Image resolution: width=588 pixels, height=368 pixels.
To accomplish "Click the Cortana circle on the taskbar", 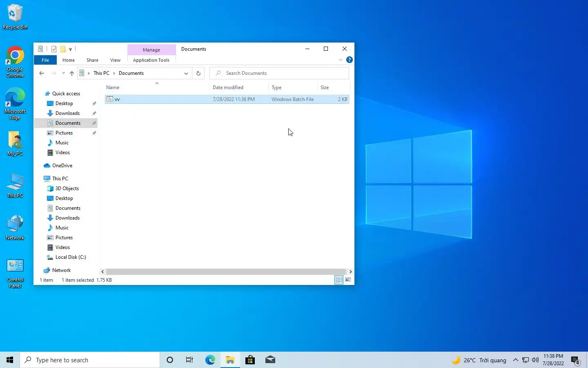I will [170, 360].
